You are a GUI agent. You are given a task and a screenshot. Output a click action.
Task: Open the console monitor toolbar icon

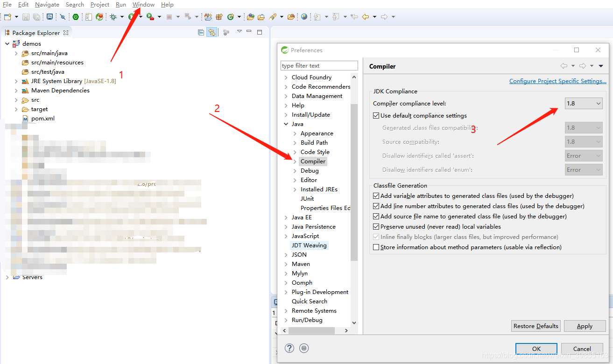49,17
